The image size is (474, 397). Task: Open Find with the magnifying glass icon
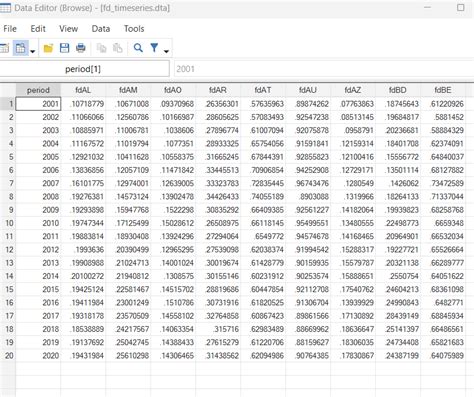pos(138,48)
